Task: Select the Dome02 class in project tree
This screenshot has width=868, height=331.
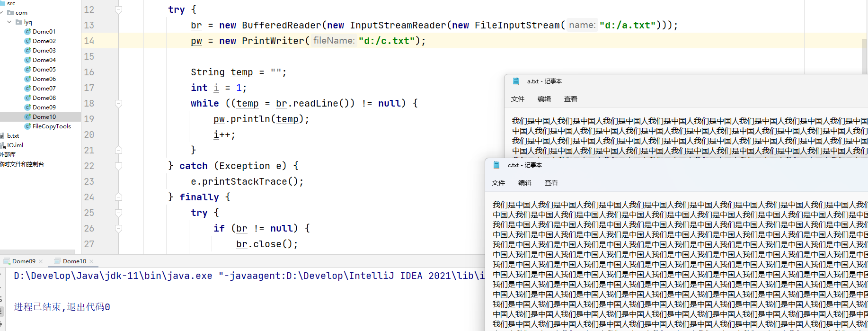Action: pos(44,41)
